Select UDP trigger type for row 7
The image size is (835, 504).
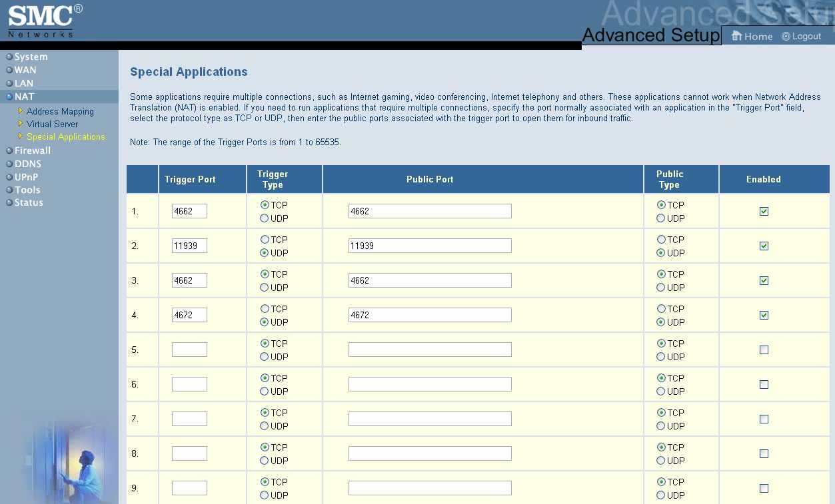coord(265,426)
